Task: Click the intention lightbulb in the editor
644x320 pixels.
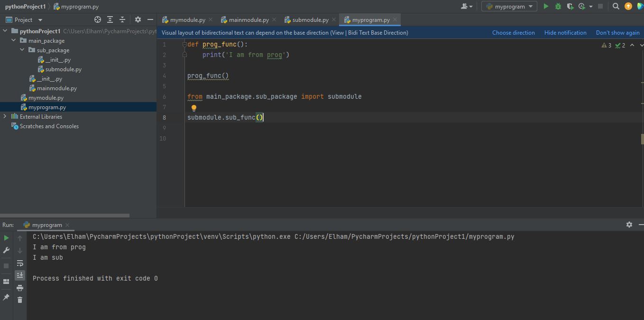Action: click(x=193, y=108)
